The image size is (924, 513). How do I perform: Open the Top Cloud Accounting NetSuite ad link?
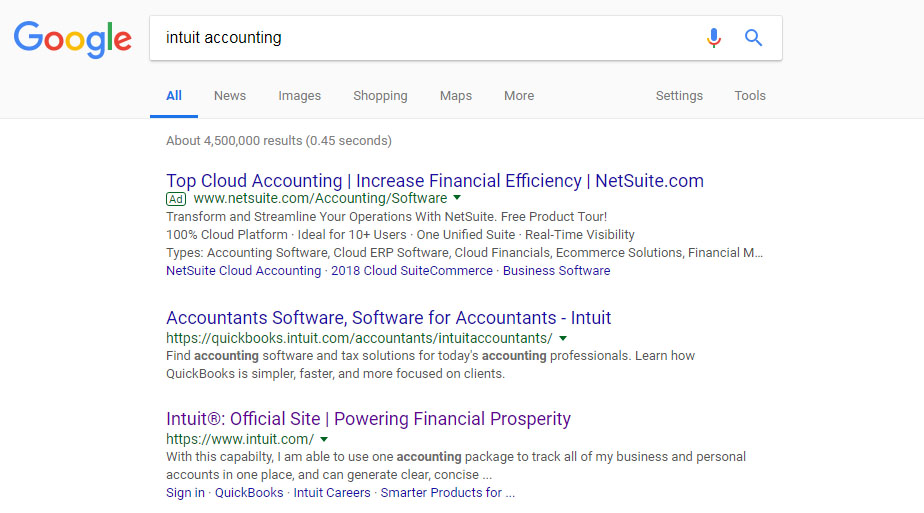[435, 181]
